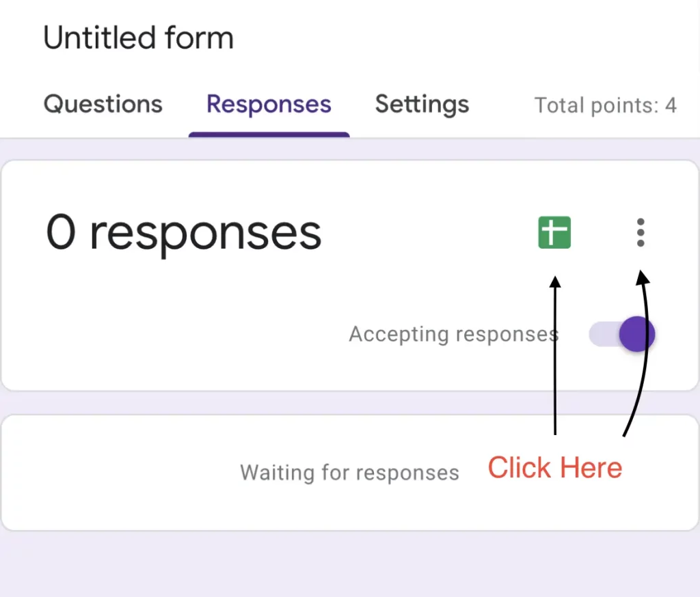Click the red Click Here annotation
Screen dimensions: 700x597
(554, 468)
